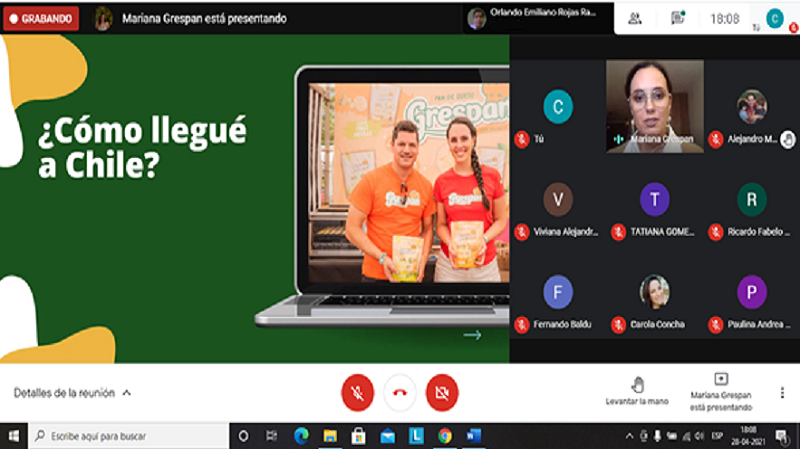Open Task View in the taskbar
800x449 pixels.
[x=271, y=436]
